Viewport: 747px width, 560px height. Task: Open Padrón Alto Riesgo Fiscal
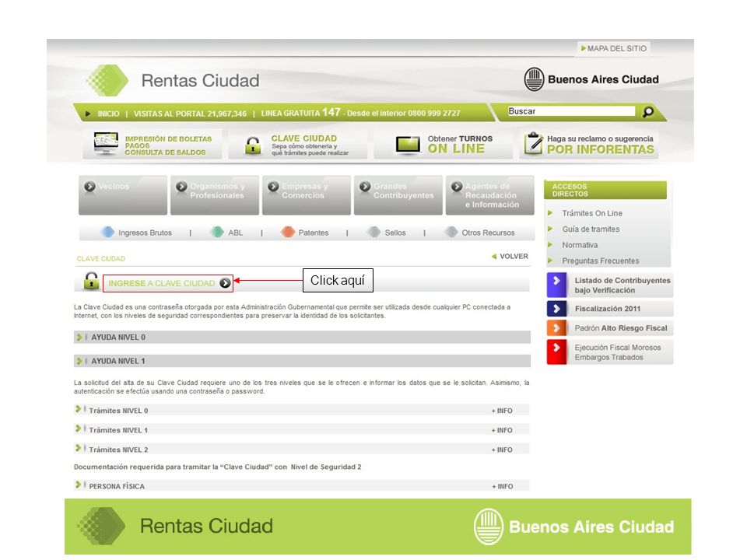621,328
